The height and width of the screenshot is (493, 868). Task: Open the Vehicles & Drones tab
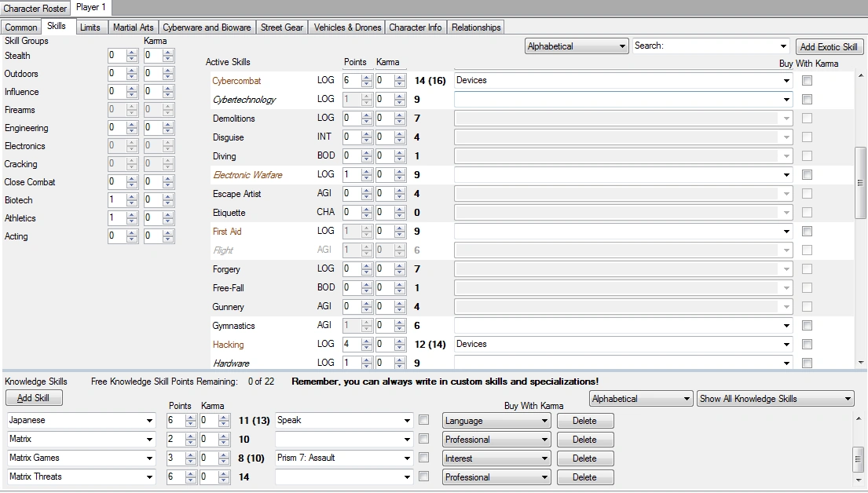point(347,26)
